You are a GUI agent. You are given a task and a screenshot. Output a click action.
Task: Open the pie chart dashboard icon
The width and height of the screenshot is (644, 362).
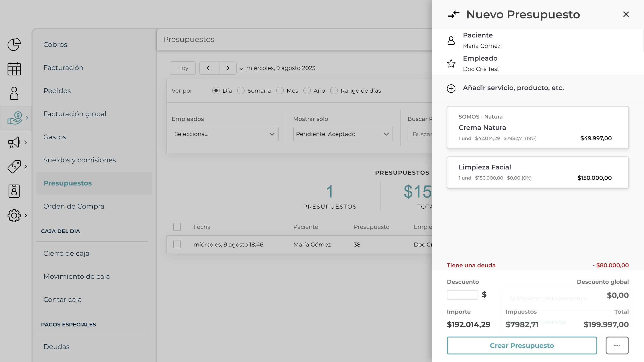click(14, 45)
